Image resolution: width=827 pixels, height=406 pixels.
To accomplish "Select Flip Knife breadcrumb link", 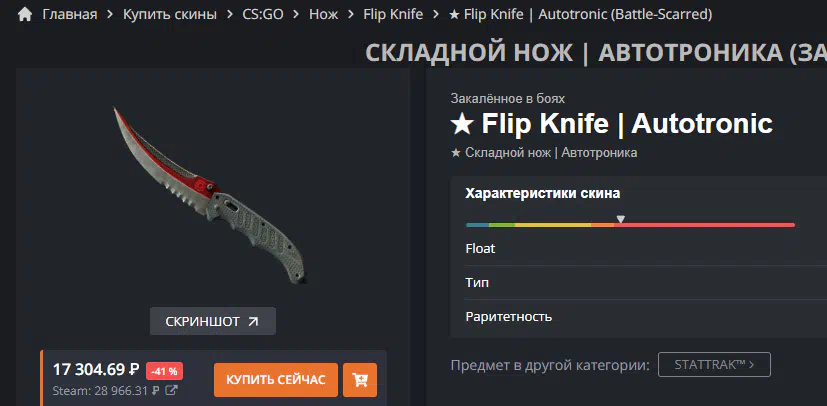I will pos(393,14).
